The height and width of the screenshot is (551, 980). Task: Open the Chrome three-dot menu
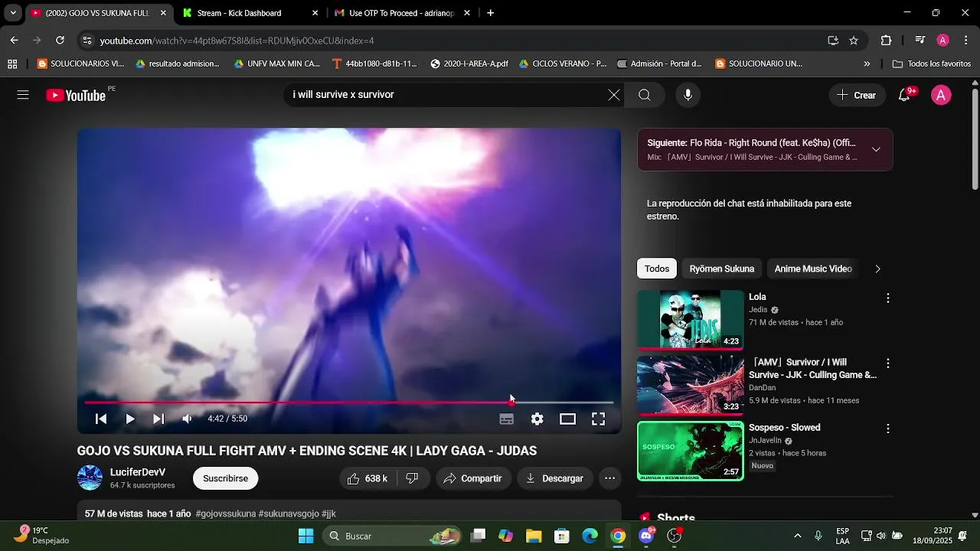click(965, 41)
